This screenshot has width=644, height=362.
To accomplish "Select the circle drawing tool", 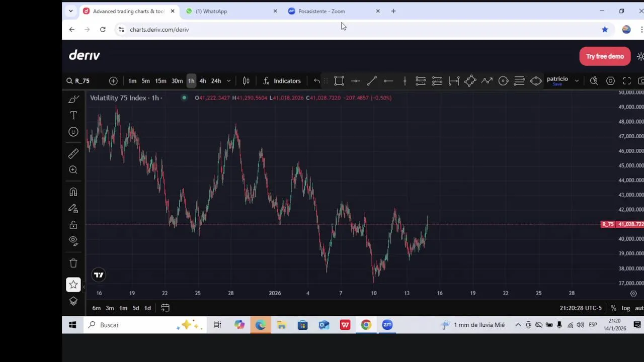I will [x=503, y=81].
